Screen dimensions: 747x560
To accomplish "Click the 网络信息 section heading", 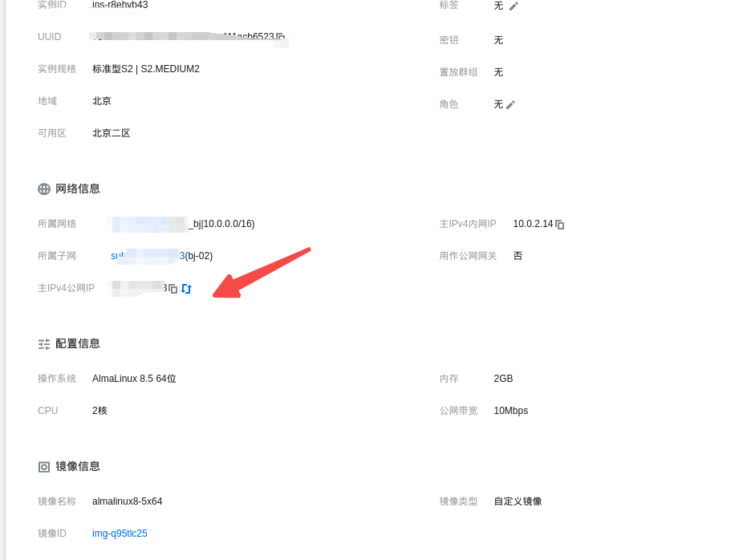I will coord(78,189).
